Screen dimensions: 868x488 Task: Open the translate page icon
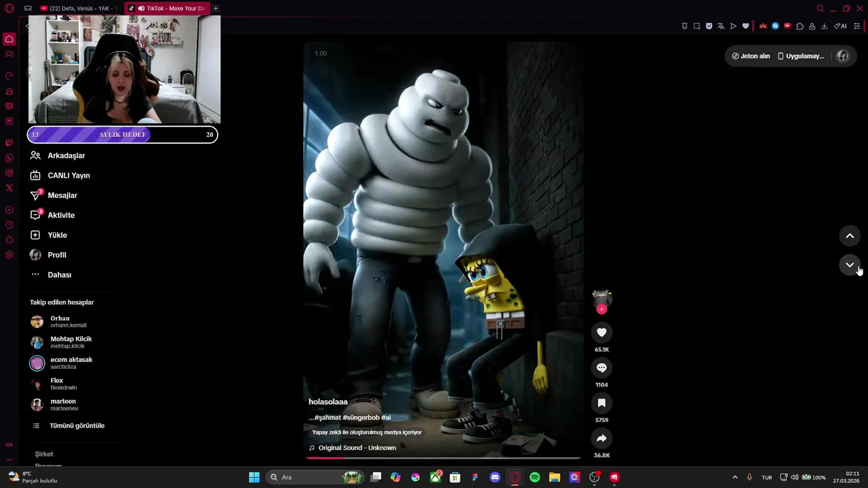(x=721, y=26)
